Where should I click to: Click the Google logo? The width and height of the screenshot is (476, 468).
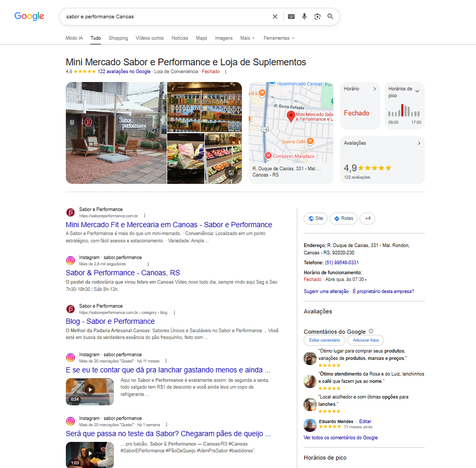coord(29,16)
